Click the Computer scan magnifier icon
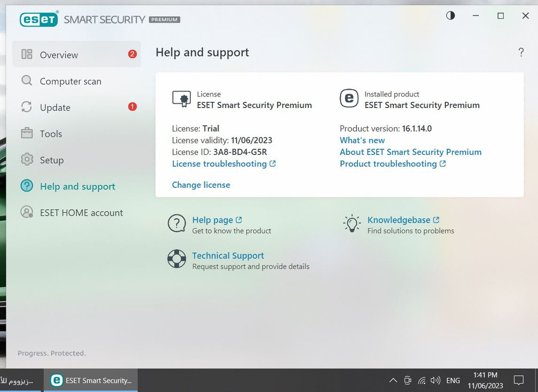 (x=27, y=81)
